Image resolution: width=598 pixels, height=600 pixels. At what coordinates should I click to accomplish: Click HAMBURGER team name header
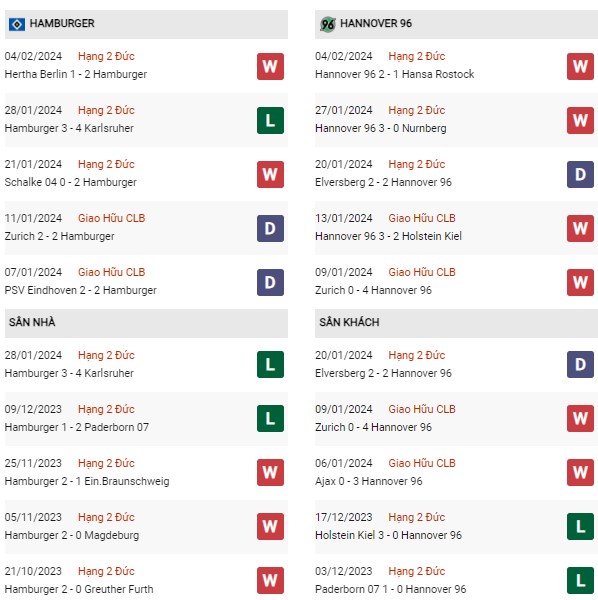62,23
